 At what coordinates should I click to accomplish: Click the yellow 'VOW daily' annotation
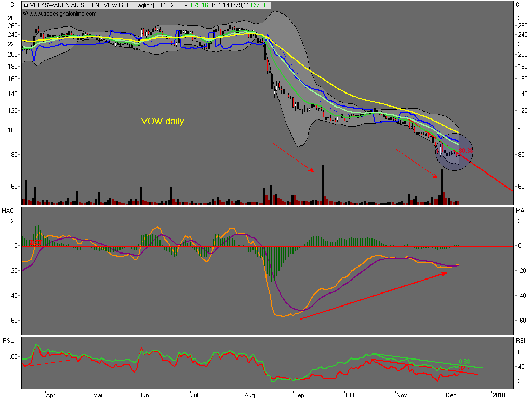(163, 121)
